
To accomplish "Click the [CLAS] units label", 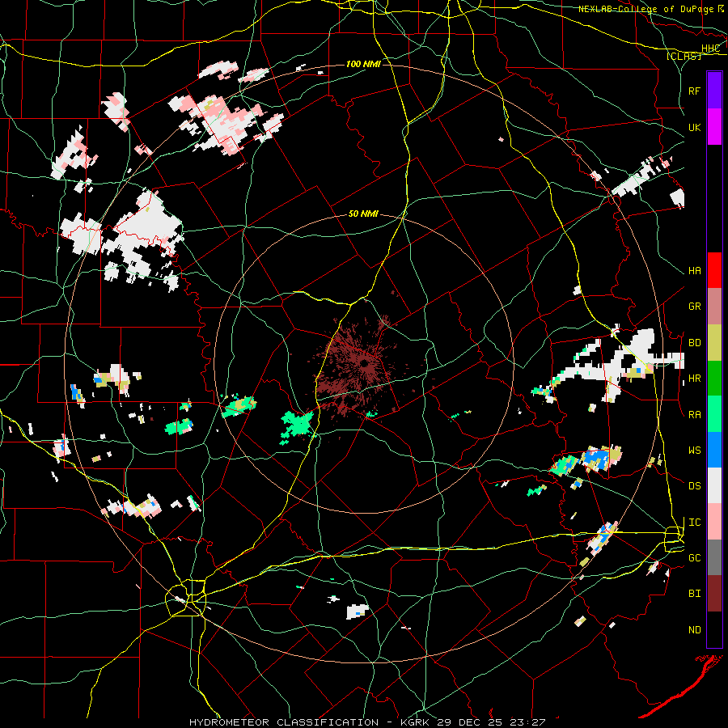I will (x=684, y=56).
